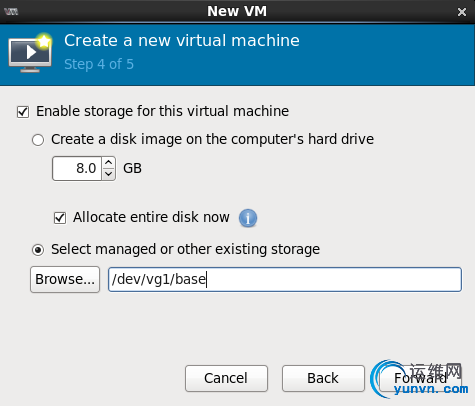Decrease disk size with the down arrow
475x406 pixels.
108,174
